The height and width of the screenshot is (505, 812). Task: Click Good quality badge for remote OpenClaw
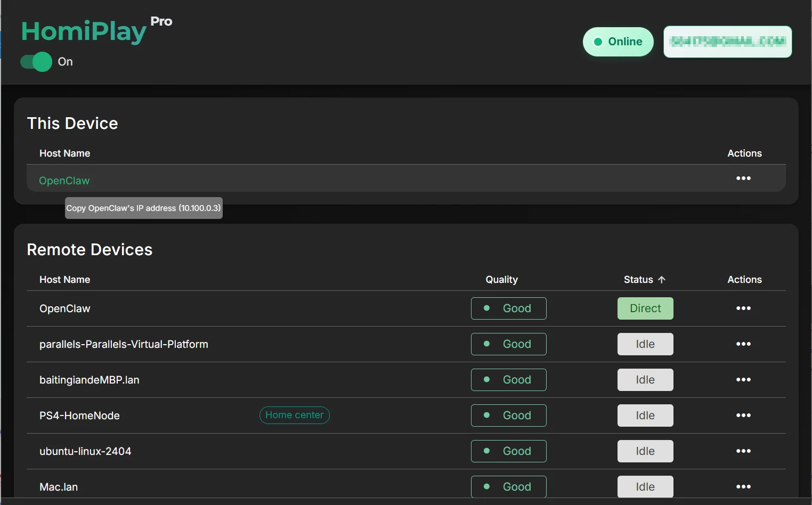coord(509,308)
